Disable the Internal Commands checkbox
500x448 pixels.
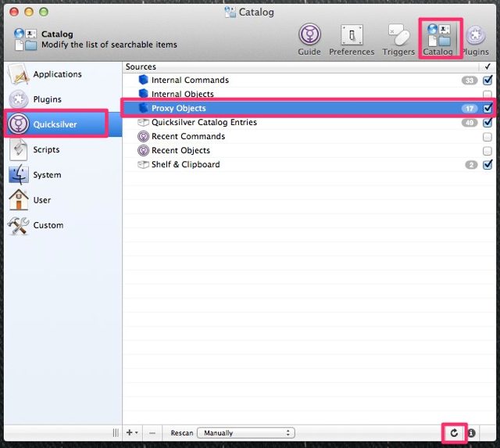487,80
